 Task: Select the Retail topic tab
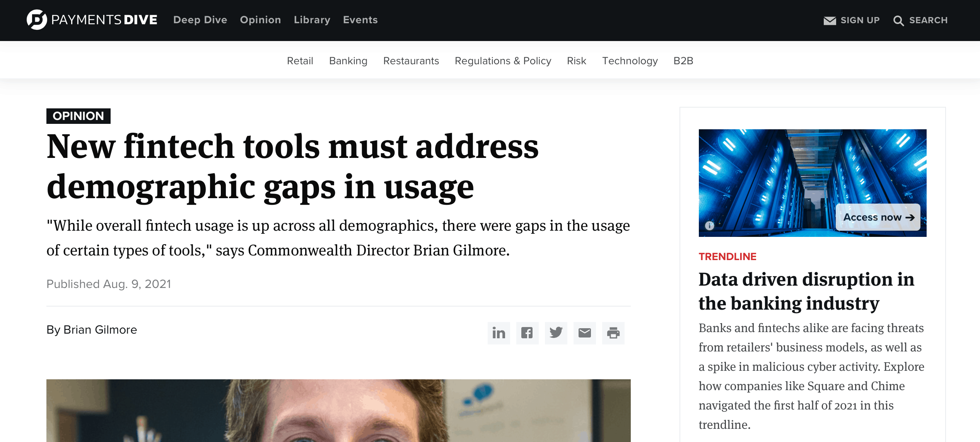[x=300, y=61]
